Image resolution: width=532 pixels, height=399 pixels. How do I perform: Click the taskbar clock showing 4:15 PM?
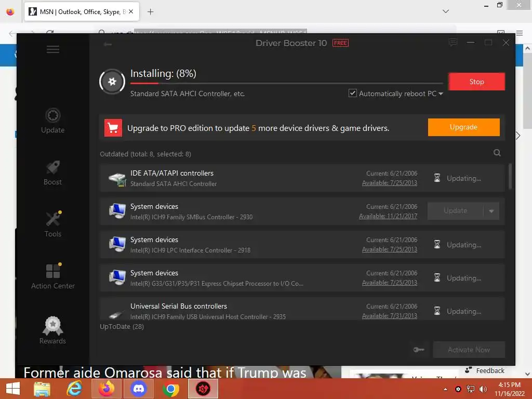pos(509,389)
